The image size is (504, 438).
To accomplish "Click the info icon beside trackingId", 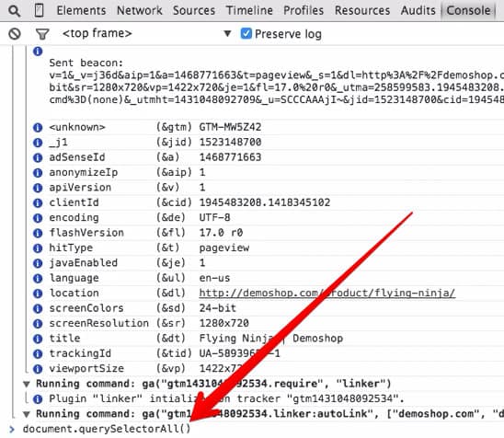I will coord(38,353).
